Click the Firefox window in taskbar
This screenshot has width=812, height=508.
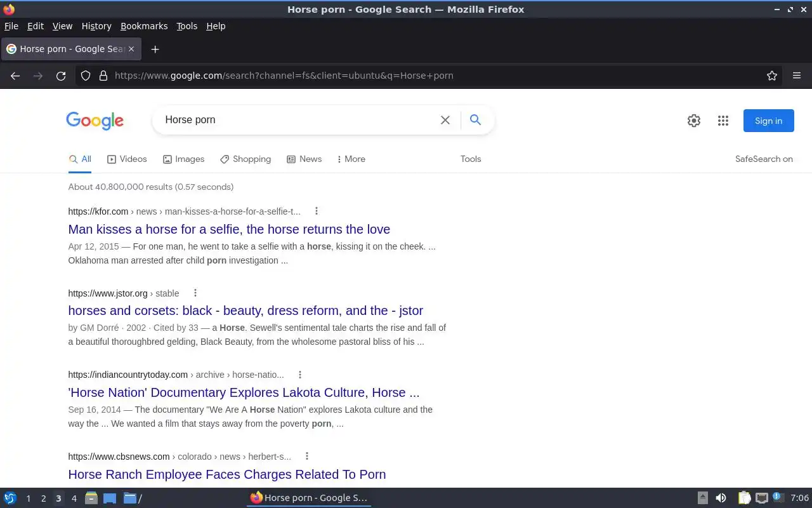(309, 498)
